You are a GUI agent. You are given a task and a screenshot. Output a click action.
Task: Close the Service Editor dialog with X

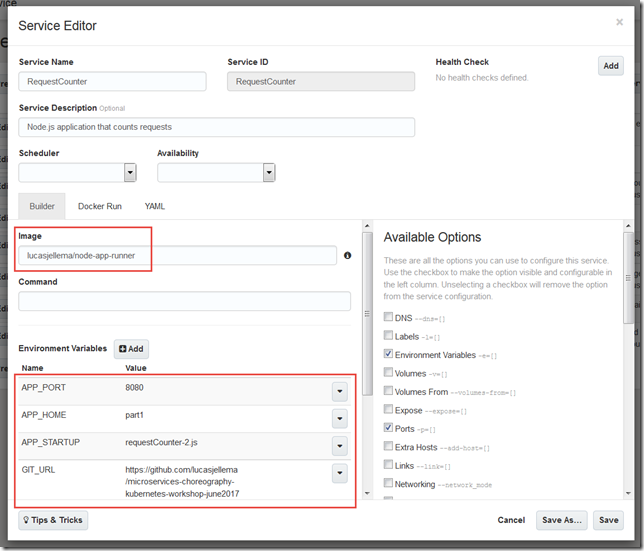[619, 22]
